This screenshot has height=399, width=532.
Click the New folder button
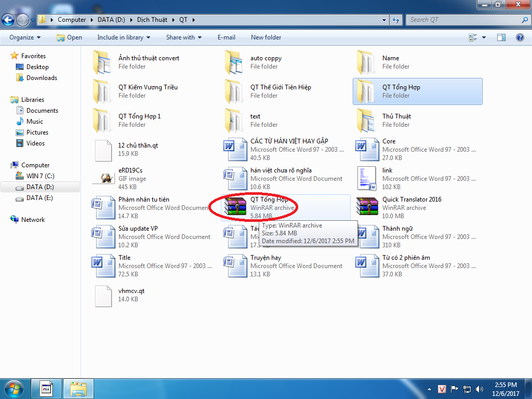click(266, 37)
